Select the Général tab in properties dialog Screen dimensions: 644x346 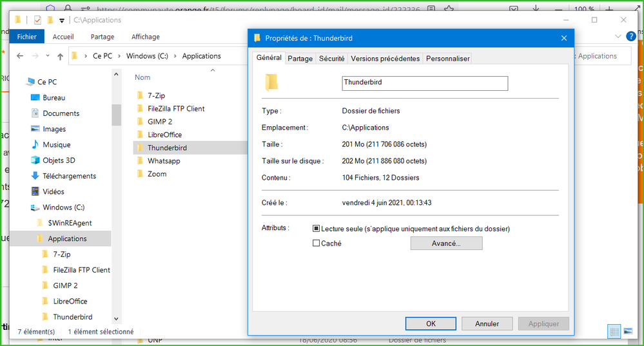[269, 58]
